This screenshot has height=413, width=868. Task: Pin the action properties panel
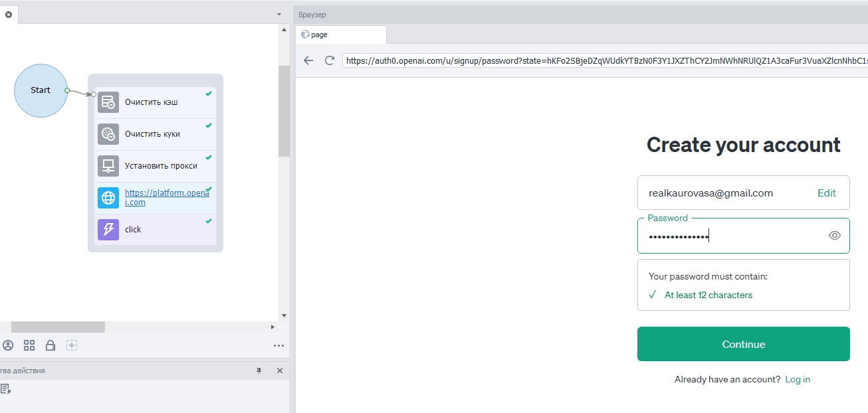[x=259, y=371]
